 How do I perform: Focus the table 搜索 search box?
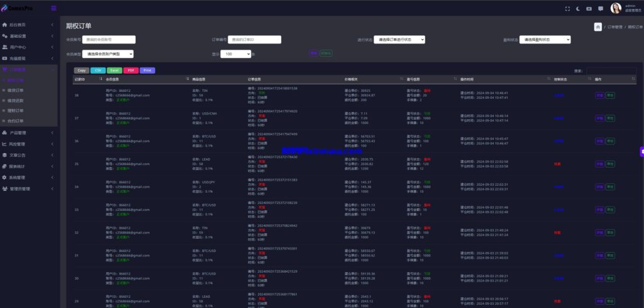[611, 71]
